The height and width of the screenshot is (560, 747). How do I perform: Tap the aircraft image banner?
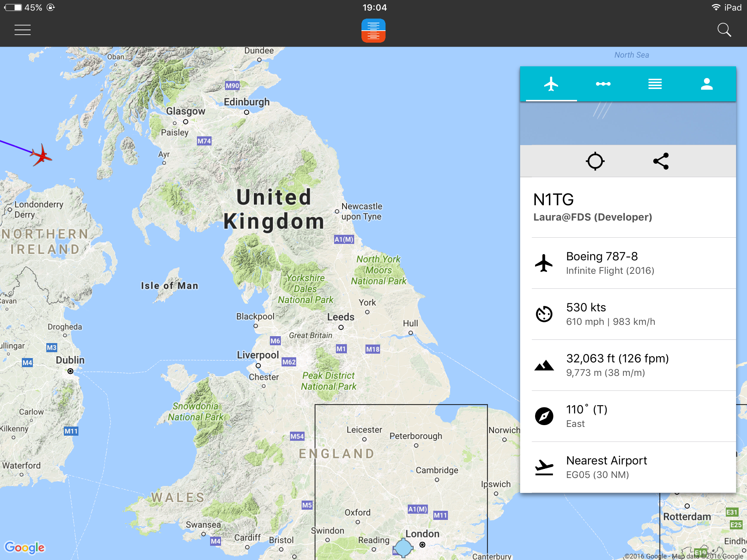(x=627, y=123)
